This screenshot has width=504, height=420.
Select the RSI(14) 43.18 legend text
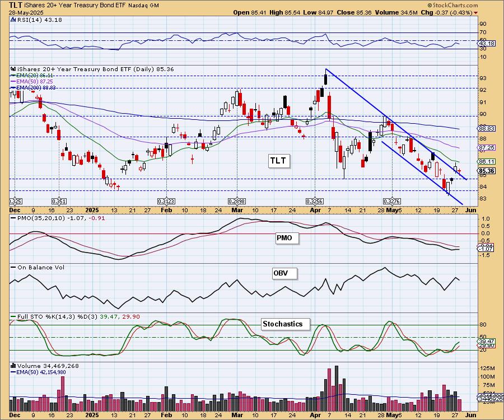pyautogui.click(x=40, y=20)
